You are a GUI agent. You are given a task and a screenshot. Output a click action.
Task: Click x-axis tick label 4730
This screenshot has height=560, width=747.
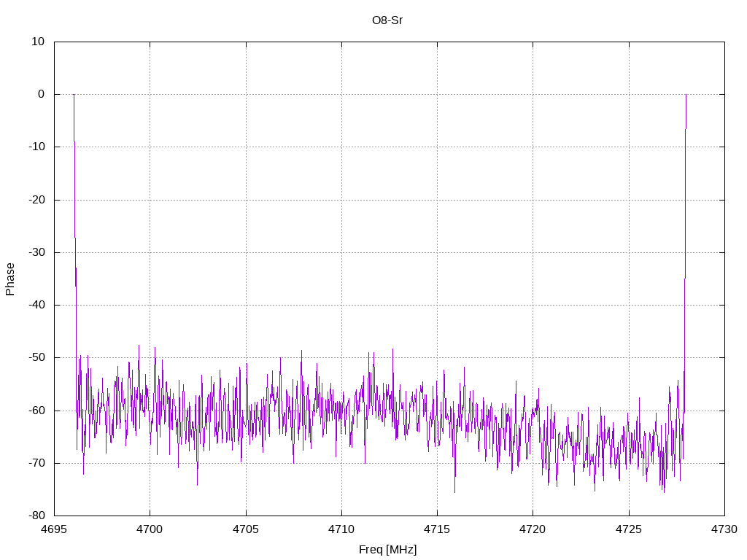724,529
